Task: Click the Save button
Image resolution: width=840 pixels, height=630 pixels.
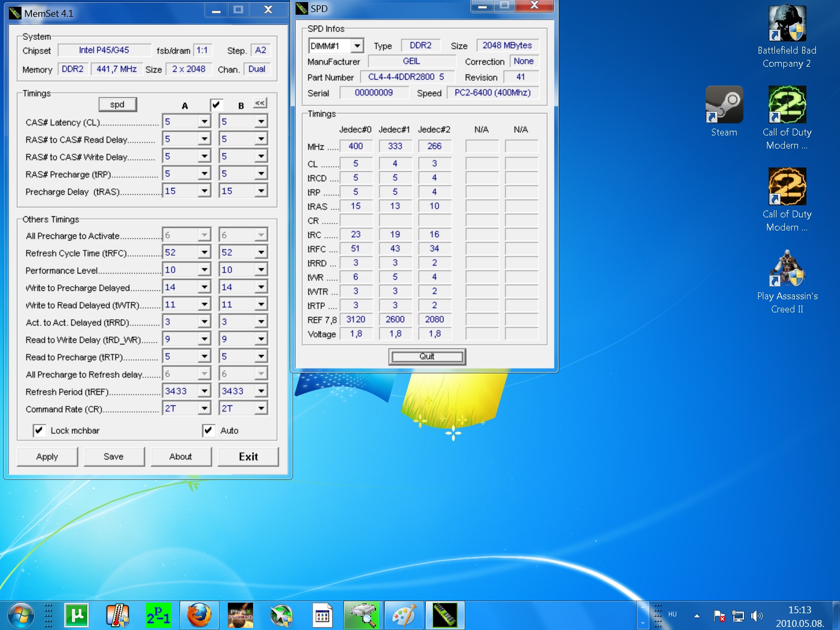Action: (x=114, y=457)
